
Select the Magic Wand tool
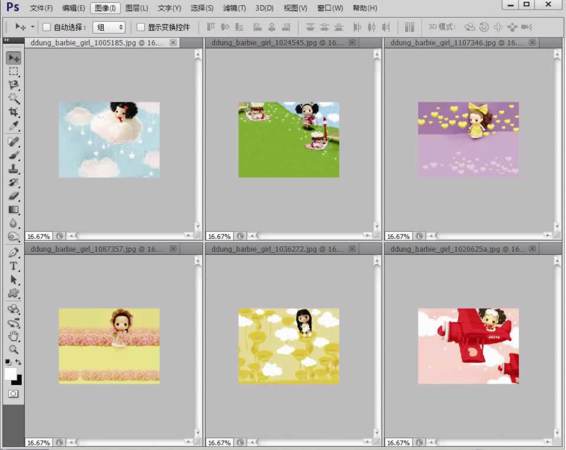pyautogui.click(x=14, y=98)
